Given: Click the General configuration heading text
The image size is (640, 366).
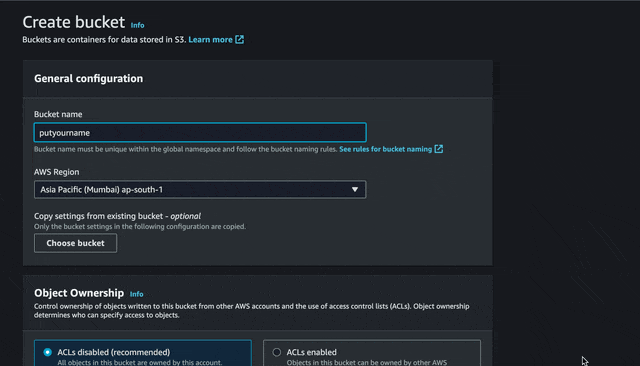Looking at the screenshot, I should click(x=89, y=78).
